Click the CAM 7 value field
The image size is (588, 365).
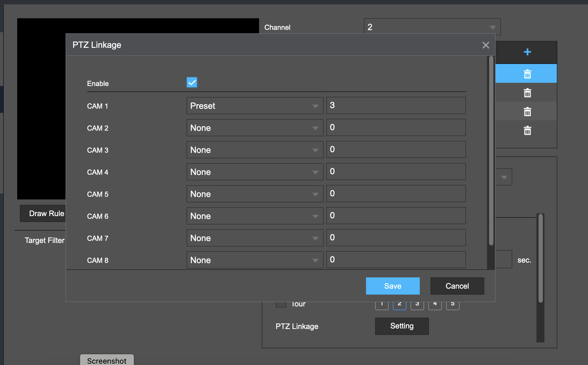point(396,238)
